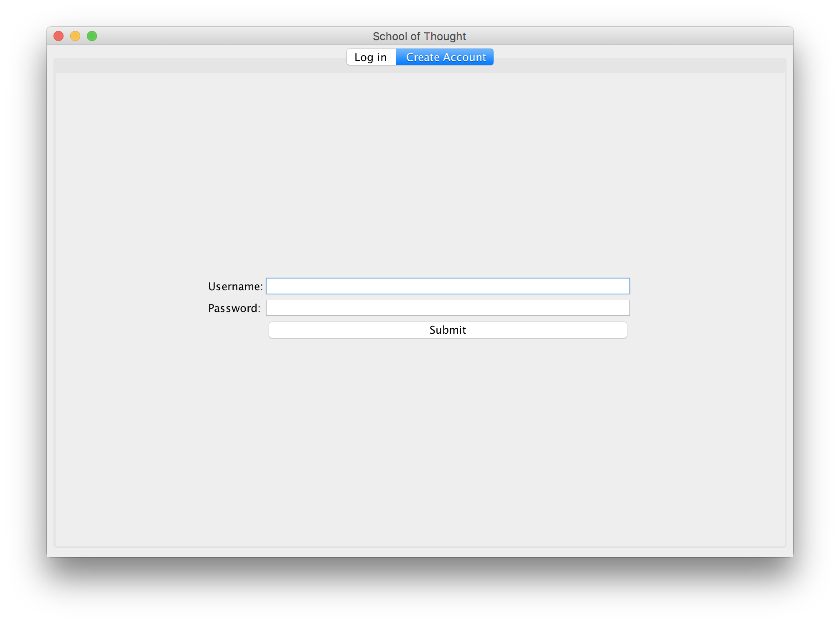
Task: Close the School of Thought window
Action: click(59, 36)
